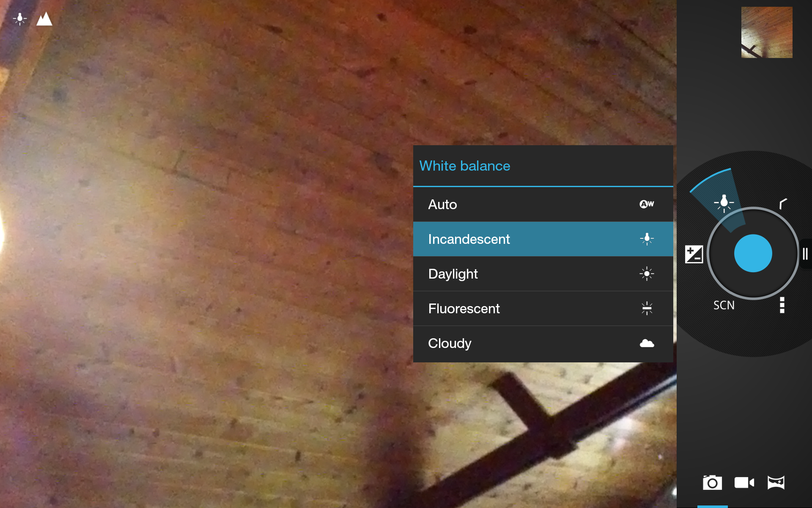Switch to panorama mode
The width and height of the screenshot is (812, 508).
coord(776,483)
